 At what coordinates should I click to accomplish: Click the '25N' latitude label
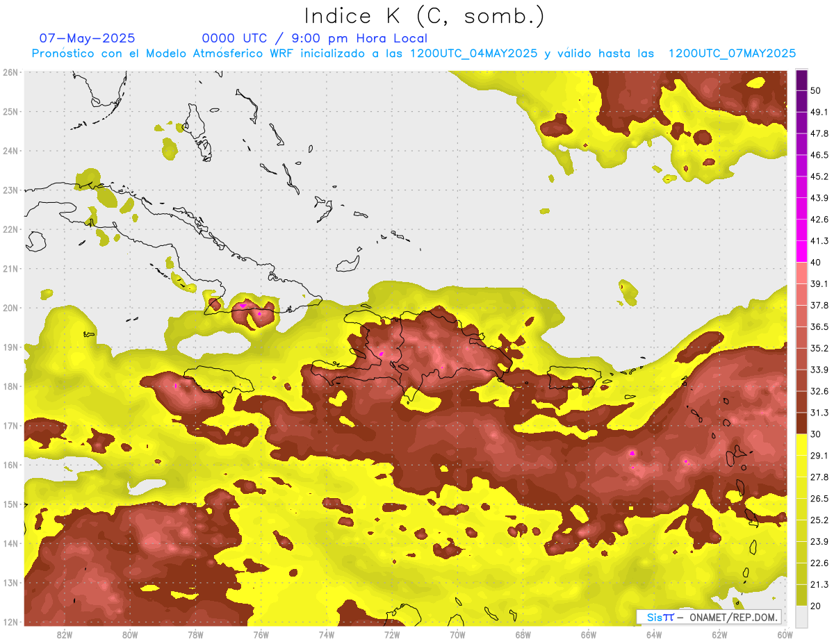10,111
